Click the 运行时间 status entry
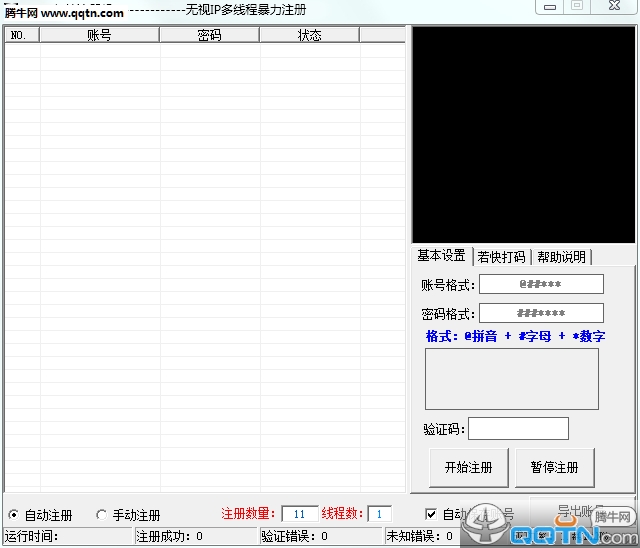 click(x=69, y=536)
